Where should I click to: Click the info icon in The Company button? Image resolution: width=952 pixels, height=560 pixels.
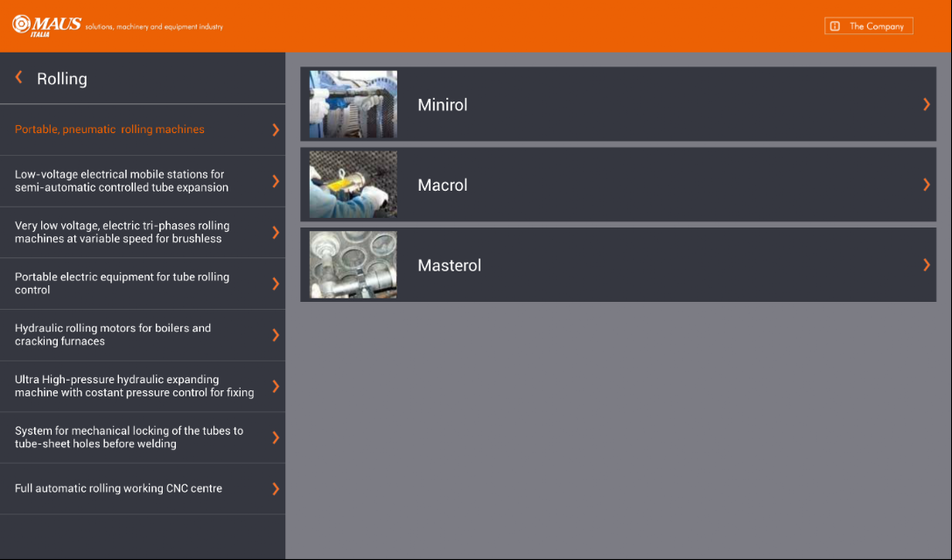click(836, 26)
